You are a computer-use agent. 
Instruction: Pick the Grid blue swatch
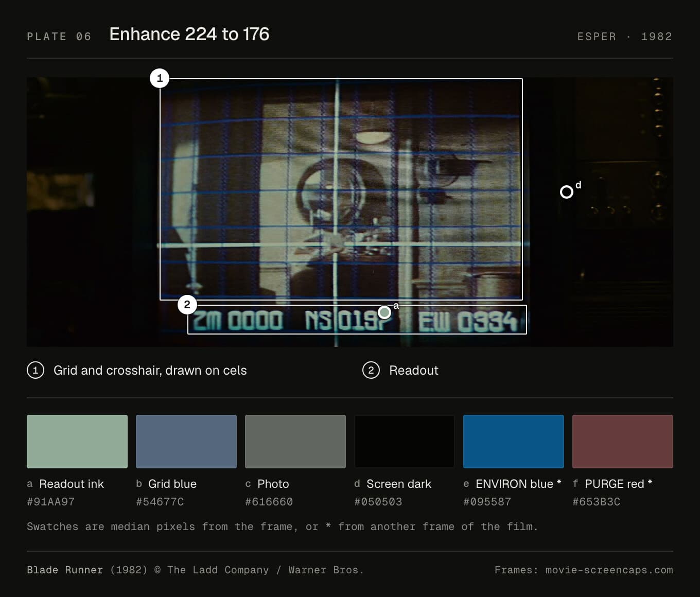[x=186, y=442]
